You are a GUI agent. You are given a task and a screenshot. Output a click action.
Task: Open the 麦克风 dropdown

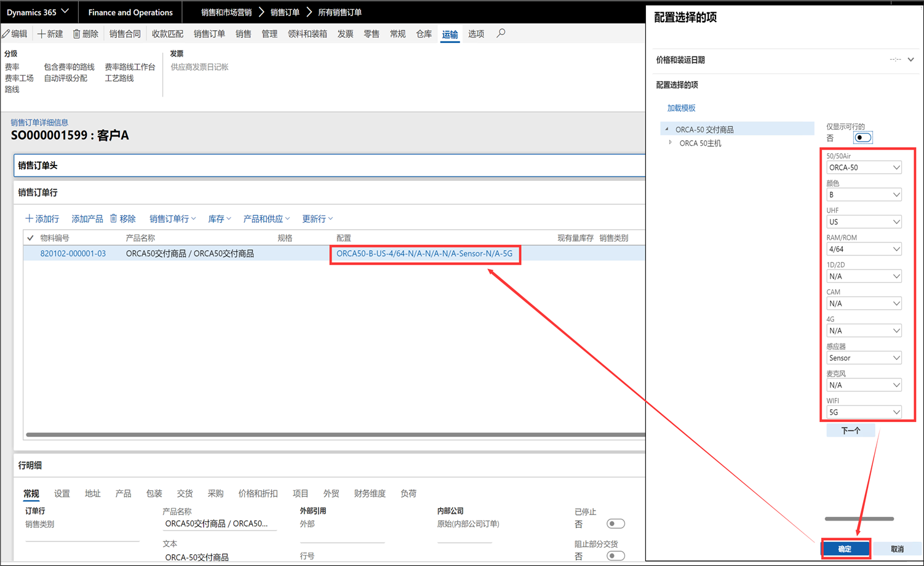coord(864,385)
